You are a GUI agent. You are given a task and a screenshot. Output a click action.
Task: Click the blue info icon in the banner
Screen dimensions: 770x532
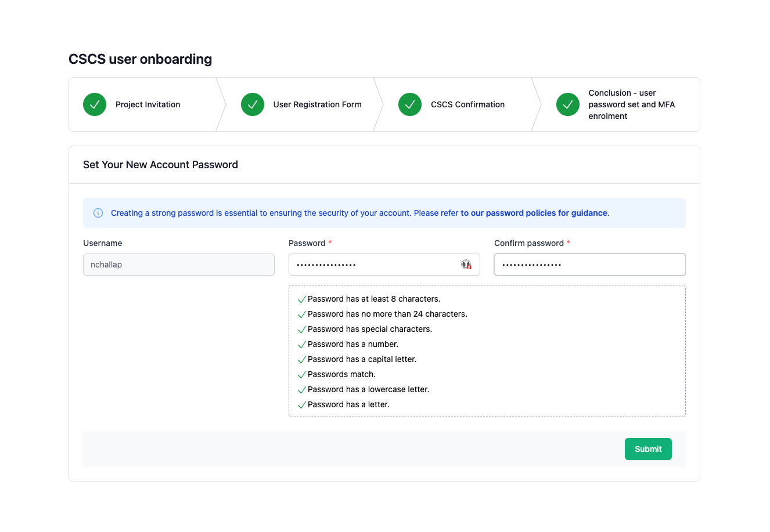(x=99, y=213)
